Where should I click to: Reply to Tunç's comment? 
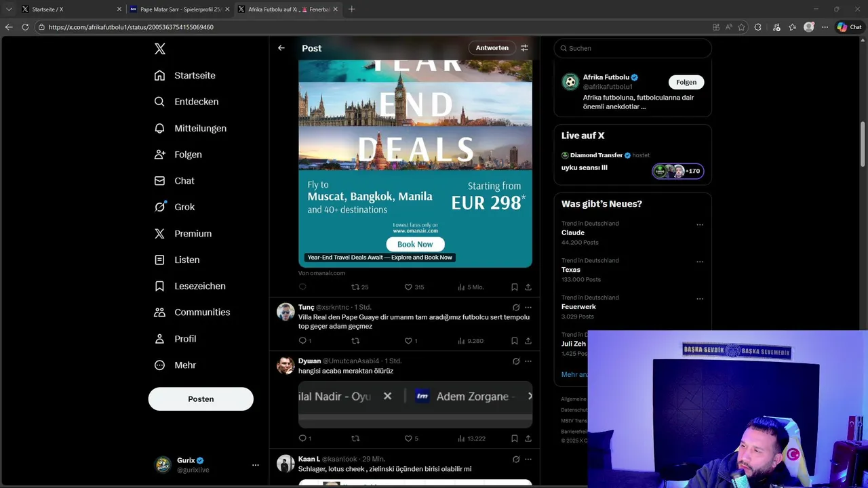[304, 341]
